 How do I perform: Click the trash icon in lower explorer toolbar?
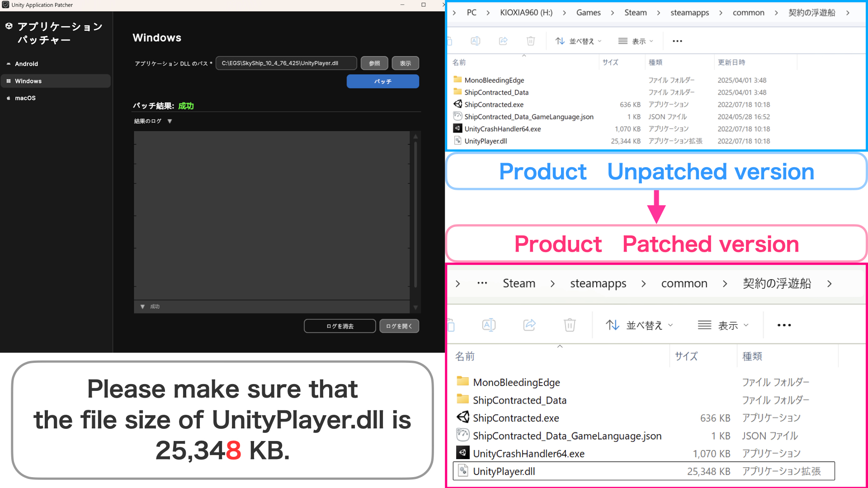(x=570, y=325)
